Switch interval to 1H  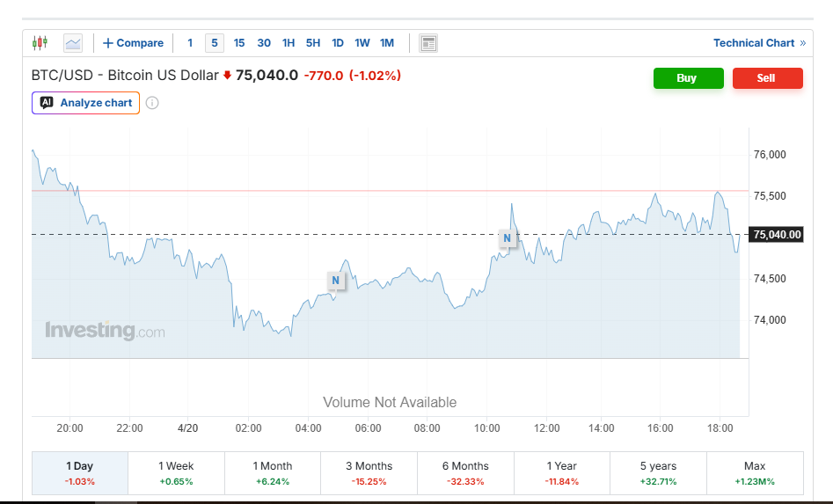click(289, 43)
